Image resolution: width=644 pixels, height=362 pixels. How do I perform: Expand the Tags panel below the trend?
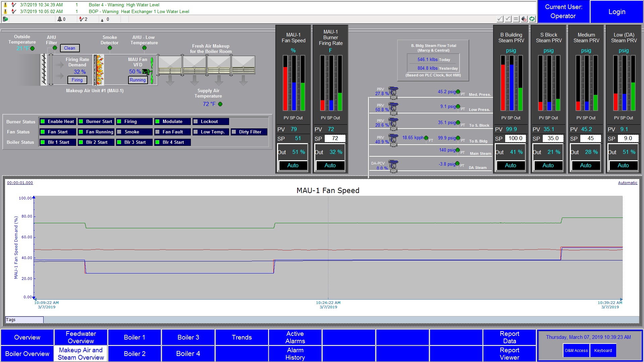coord(24,320)
